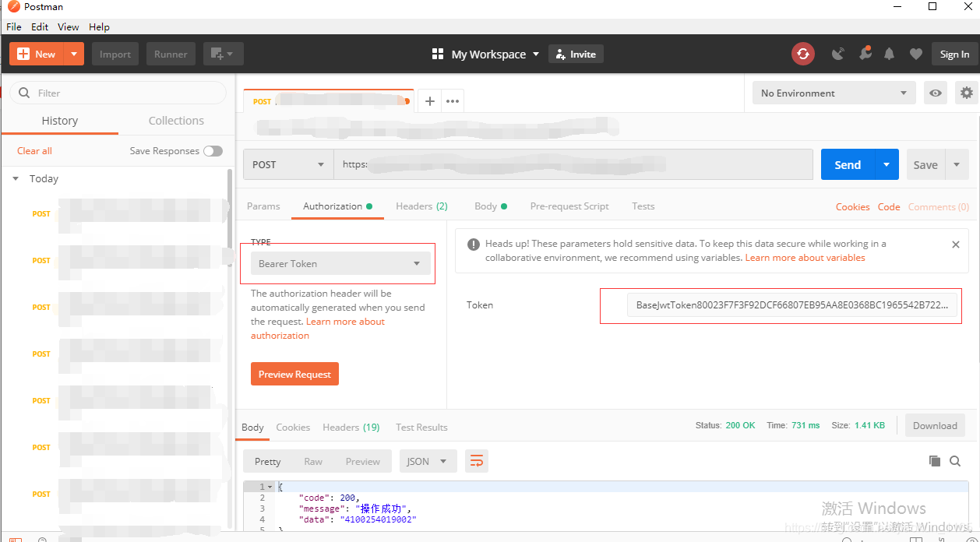
Task: Click the history Filter search field
Action: click(118, 93)
